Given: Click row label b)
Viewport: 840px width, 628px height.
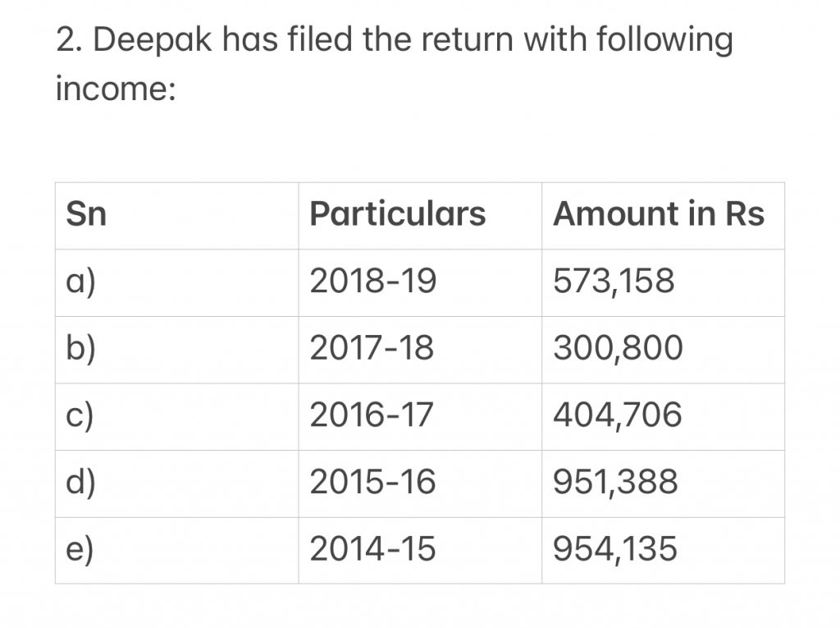Looking at the screenshot, I should (81, 349).
